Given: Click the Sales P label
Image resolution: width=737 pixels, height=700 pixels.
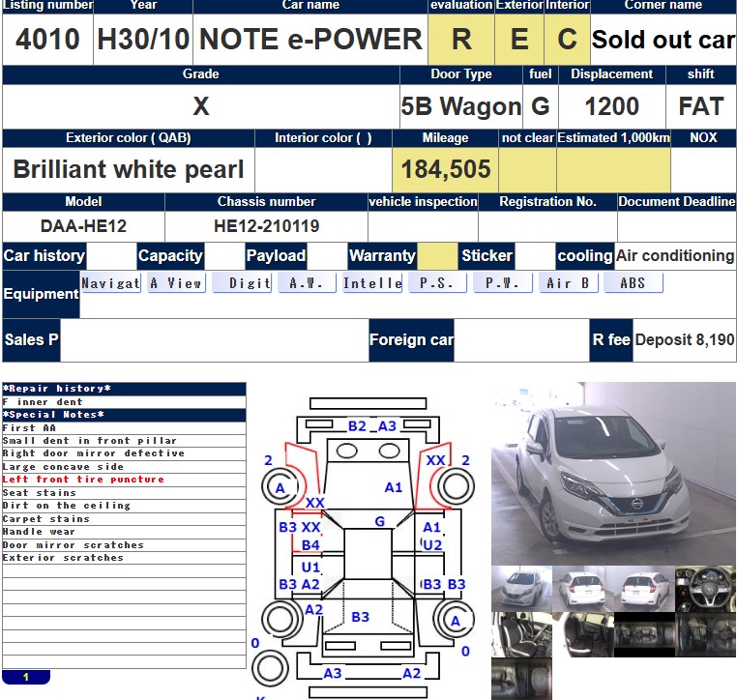Looking at the screenshot, I should pos(31,340).
